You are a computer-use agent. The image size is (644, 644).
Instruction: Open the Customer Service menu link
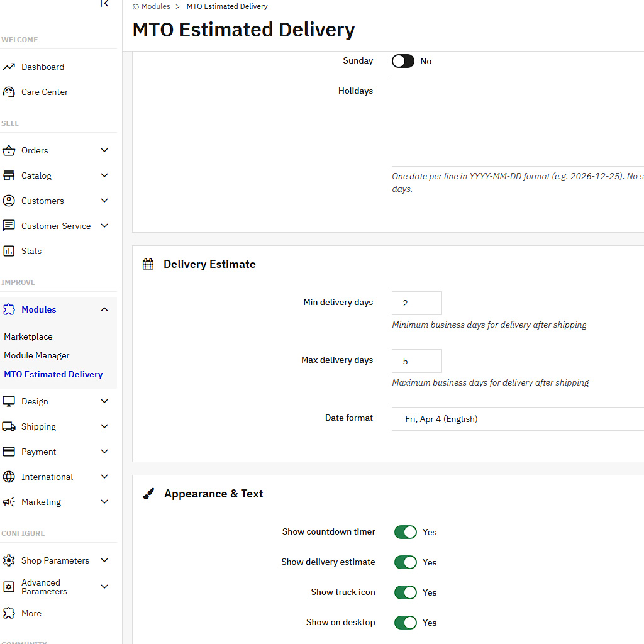tap(56, 226)
